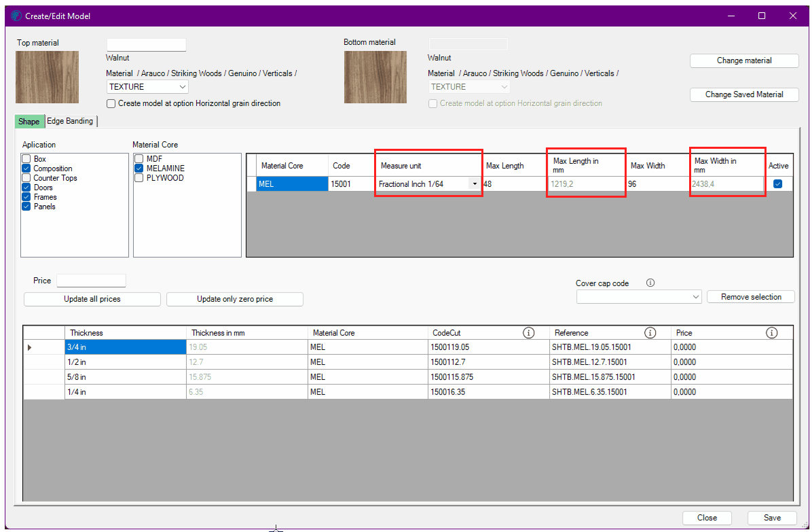The image size is (812, 532).
Task: Click the Measure unit column header
Action: tap(429, 166)
